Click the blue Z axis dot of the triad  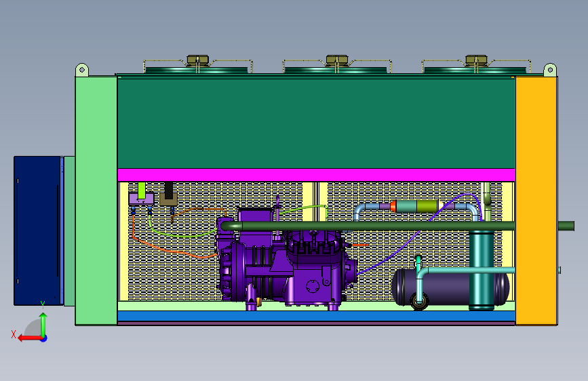44,338
